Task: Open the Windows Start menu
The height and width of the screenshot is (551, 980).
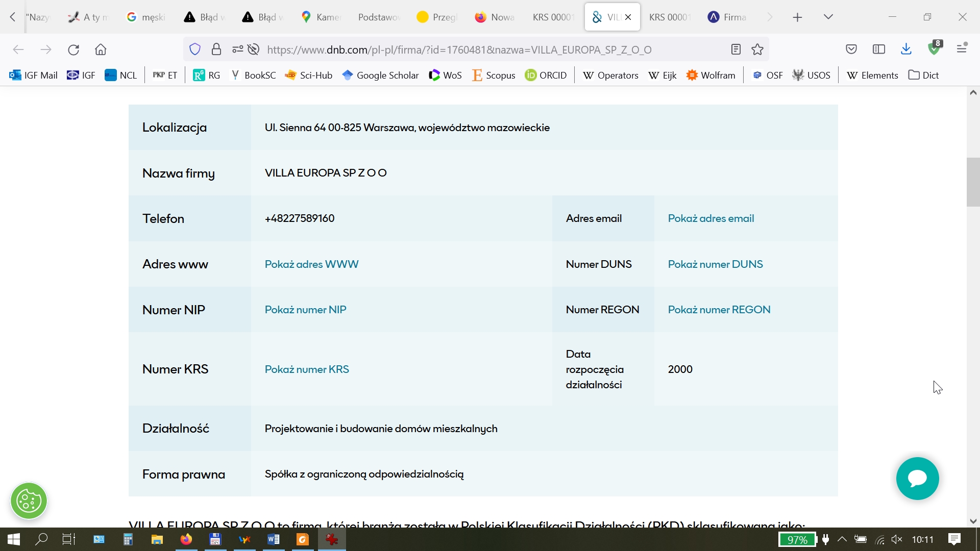Action: [14, 539]
